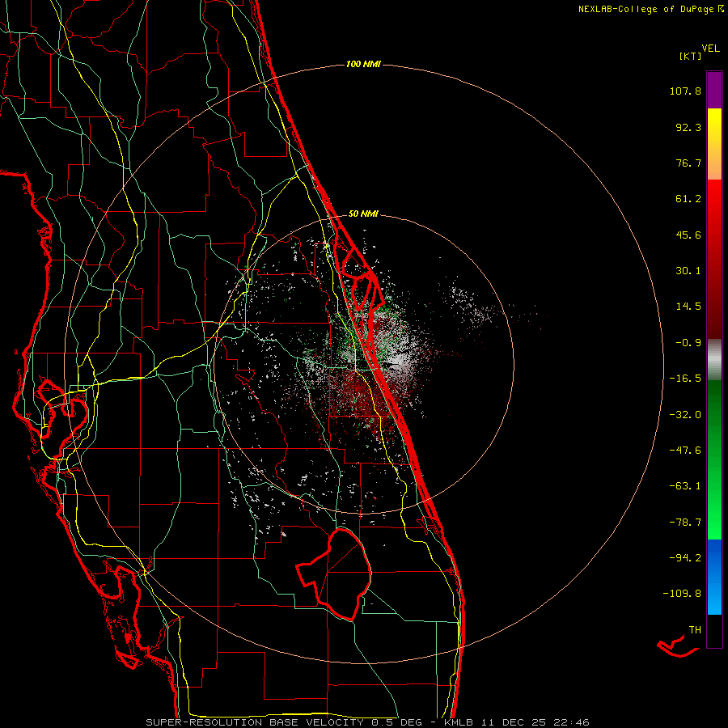Click the VEL legend title
Viewport: 728px width, 728px height.
point(710,49)
